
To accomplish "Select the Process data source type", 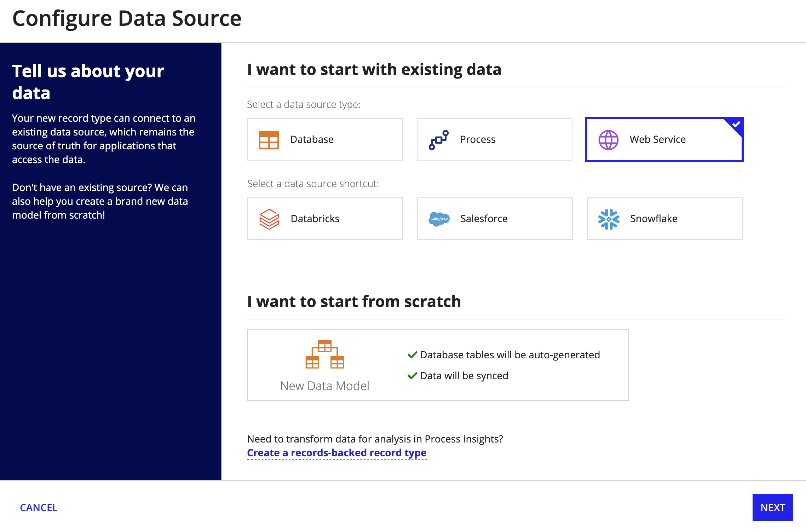I will (495, 139).
